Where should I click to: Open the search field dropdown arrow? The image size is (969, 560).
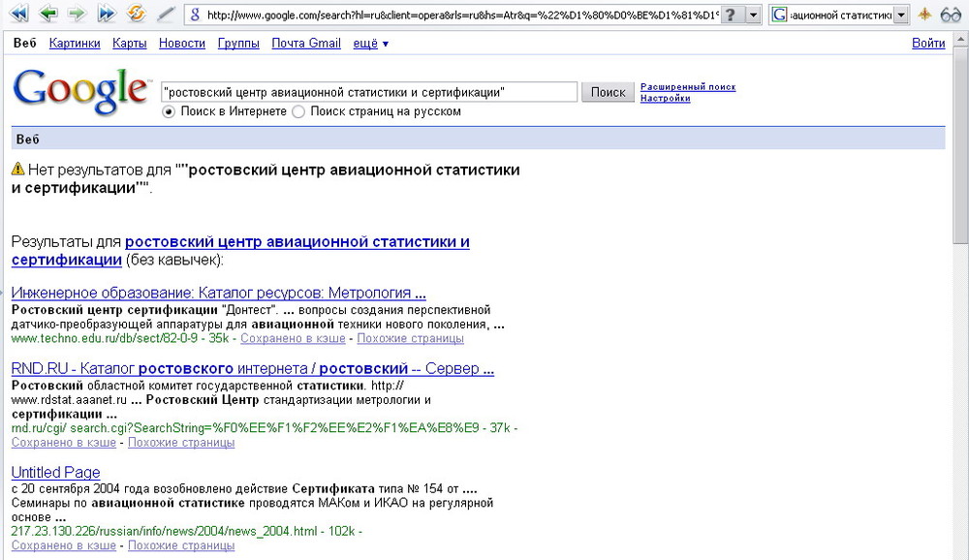point(901,15)
